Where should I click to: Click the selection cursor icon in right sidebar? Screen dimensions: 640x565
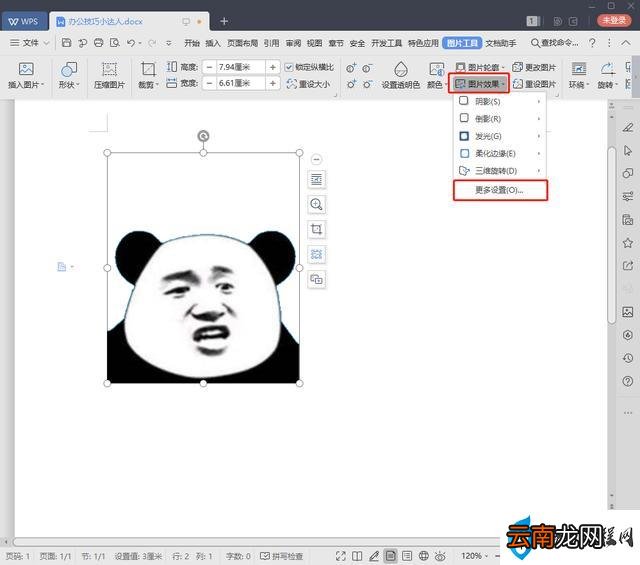pyautogui.click(x=628, y=151)
